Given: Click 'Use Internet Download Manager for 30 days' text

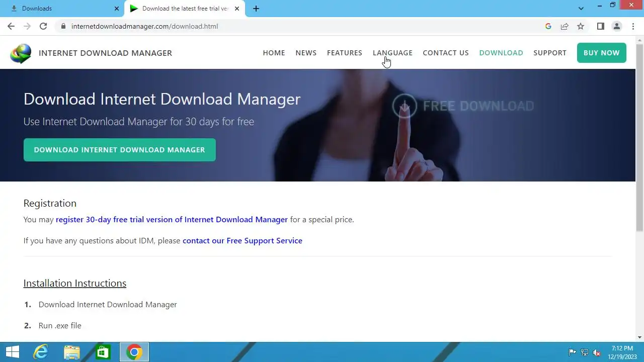Looking at the screenshot, I should (x=139, y=122).
